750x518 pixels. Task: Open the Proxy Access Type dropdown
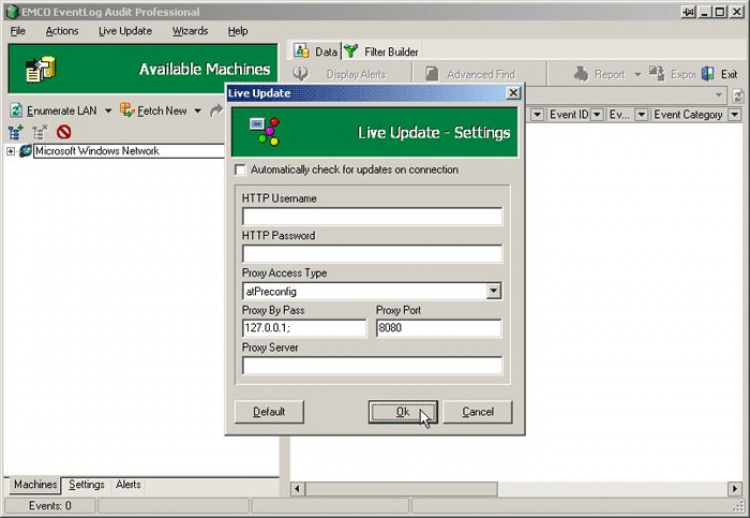(493, 291)
